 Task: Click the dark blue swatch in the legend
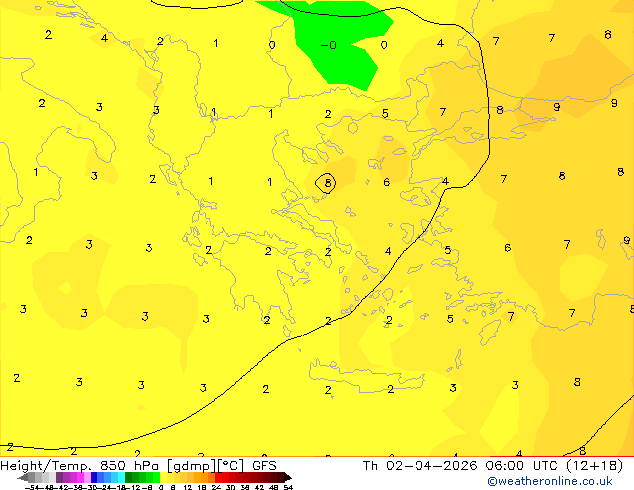click(x=94, y=478)
